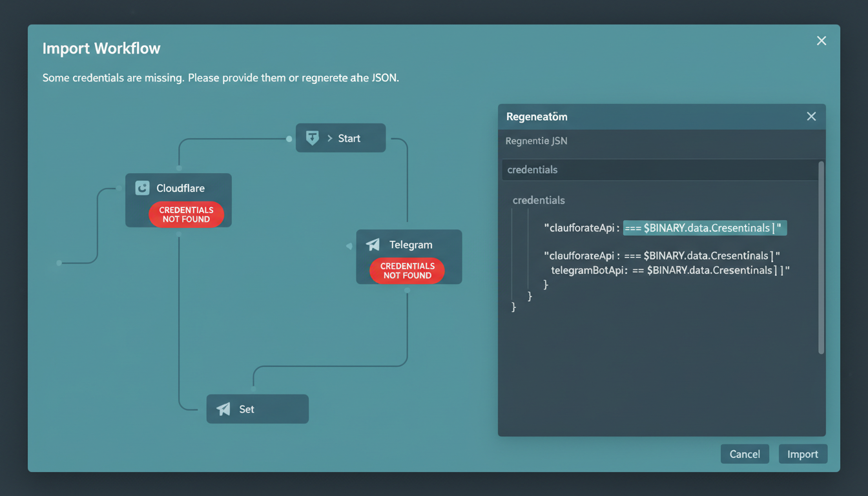868x496 pixels.
Task: Click the Start node label
Action: pyautogui.click(x=349, y=138)
